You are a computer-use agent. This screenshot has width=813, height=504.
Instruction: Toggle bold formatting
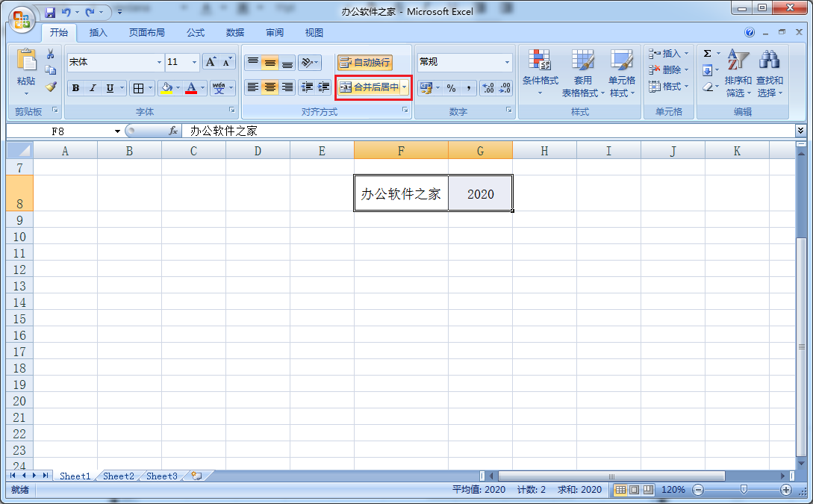pos(75,88)
